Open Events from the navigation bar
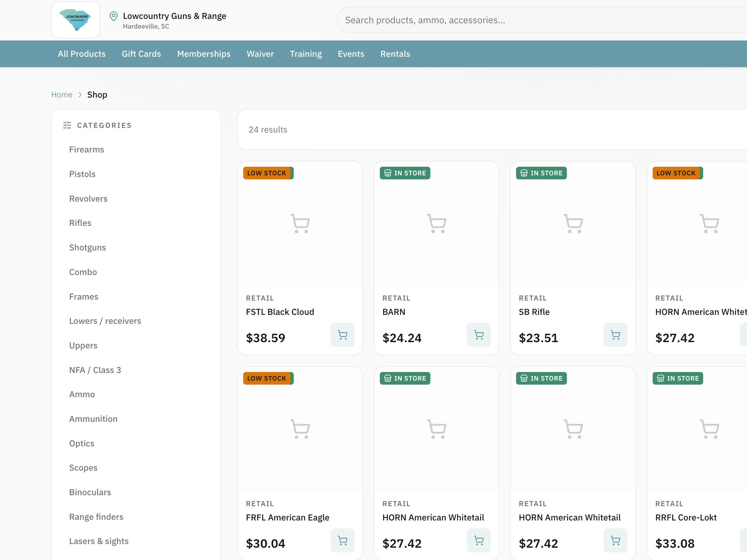 351,54
